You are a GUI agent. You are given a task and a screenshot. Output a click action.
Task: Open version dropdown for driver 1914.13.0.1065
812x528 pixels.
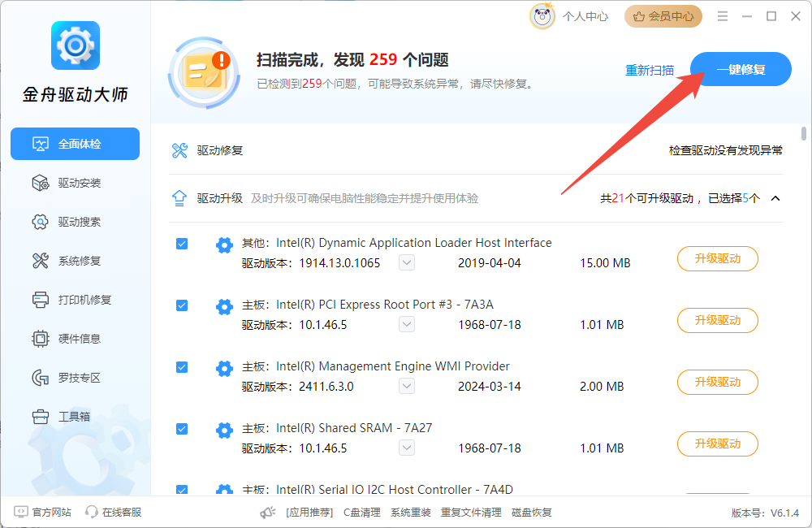[407, 262]
